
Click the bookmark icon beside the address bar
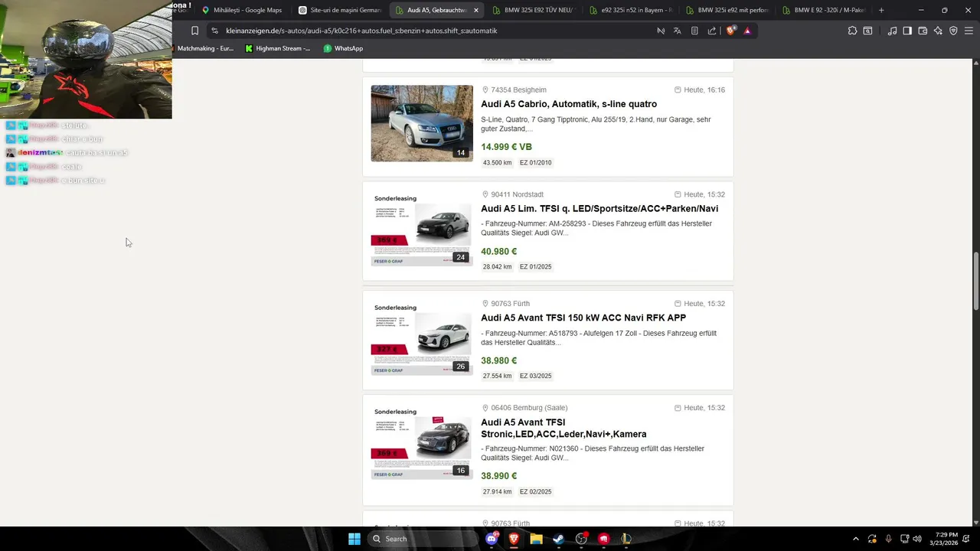pos(194,31)
